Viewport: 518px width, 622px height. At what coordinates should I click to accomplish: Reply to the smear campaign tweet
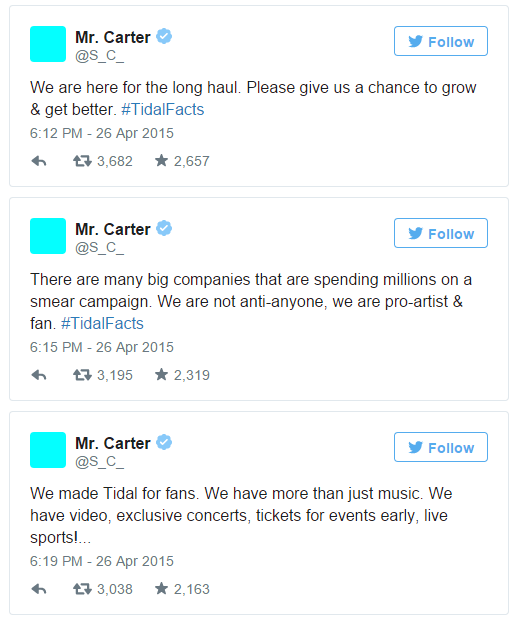[39, 375]
